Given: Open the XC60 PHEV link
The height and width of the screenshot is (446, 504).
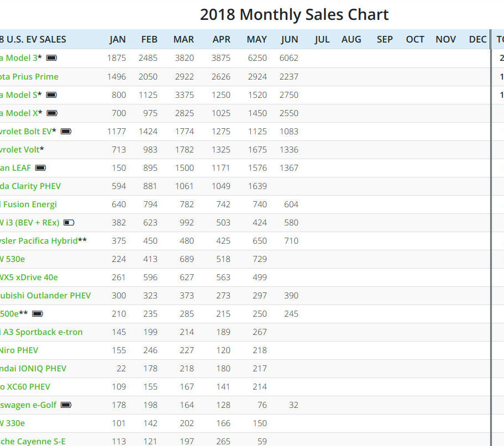Looking at the screenshot, I should (x=25, y=386).
